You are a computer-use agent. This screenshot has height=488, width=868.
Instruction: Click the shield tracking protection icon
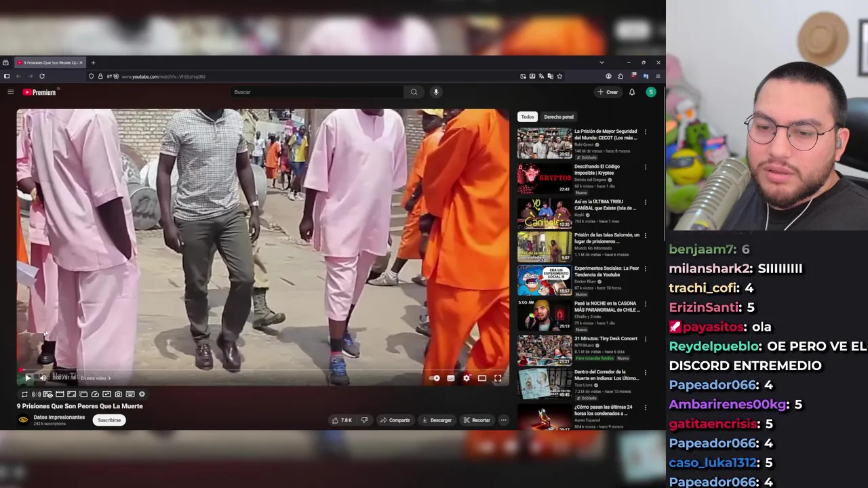pyautogui.click(x=91, y=77)
